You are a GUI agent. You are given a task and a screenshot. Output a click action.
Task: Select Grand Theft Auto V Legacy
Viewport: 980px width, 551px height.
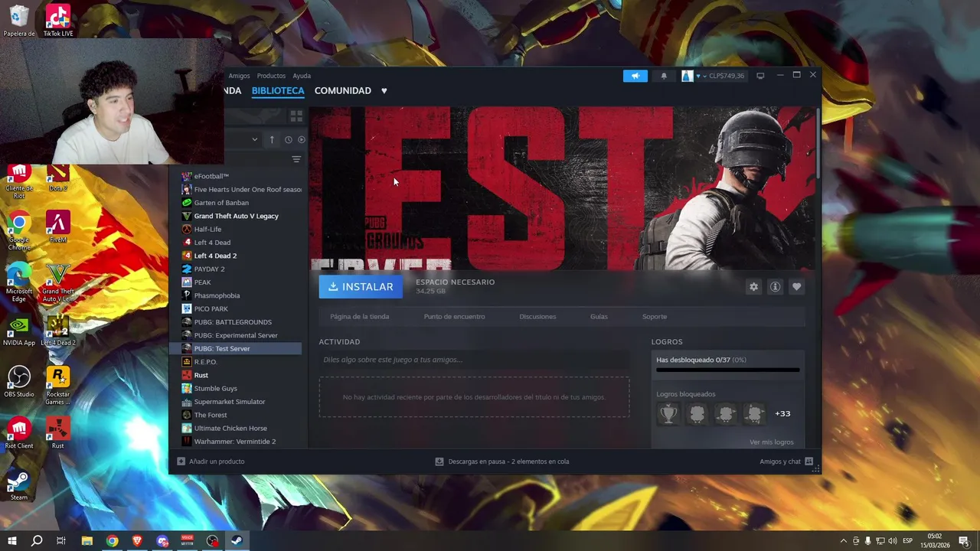click(236, 216)
